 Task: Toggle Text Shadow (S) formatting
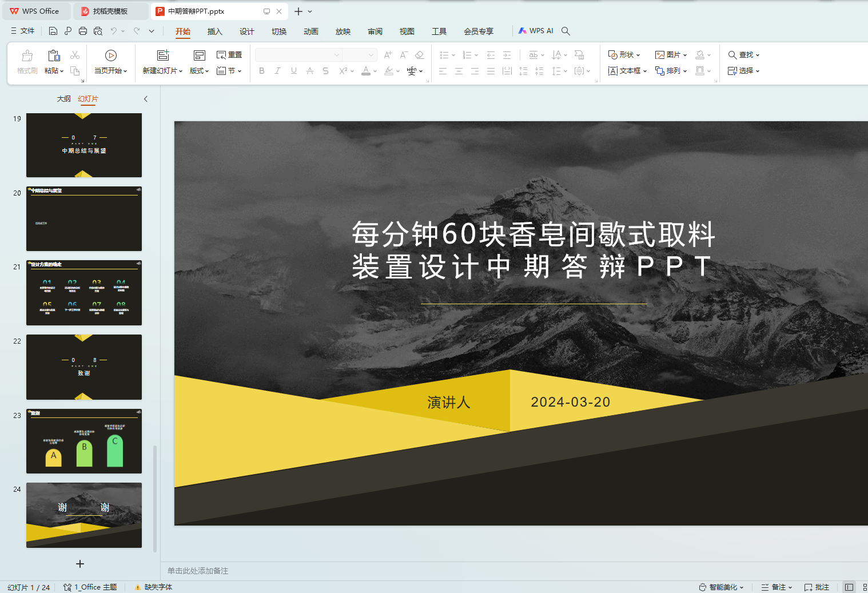click(325, 71)
